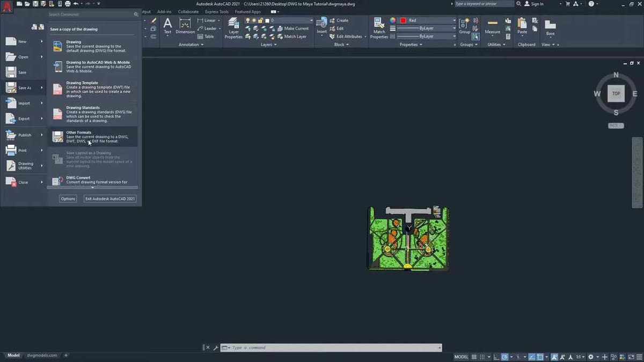The height and width of the screenshot is (362, 644).
Task: Choose DWG Convert option
Action: click(92, 180)
